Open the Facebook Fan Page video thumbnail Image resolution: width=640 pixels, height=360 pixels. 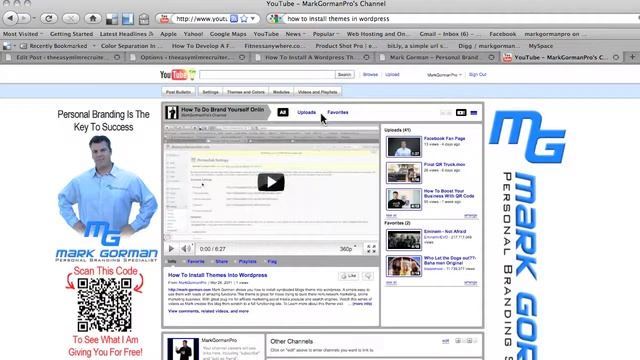click(404, 147)
